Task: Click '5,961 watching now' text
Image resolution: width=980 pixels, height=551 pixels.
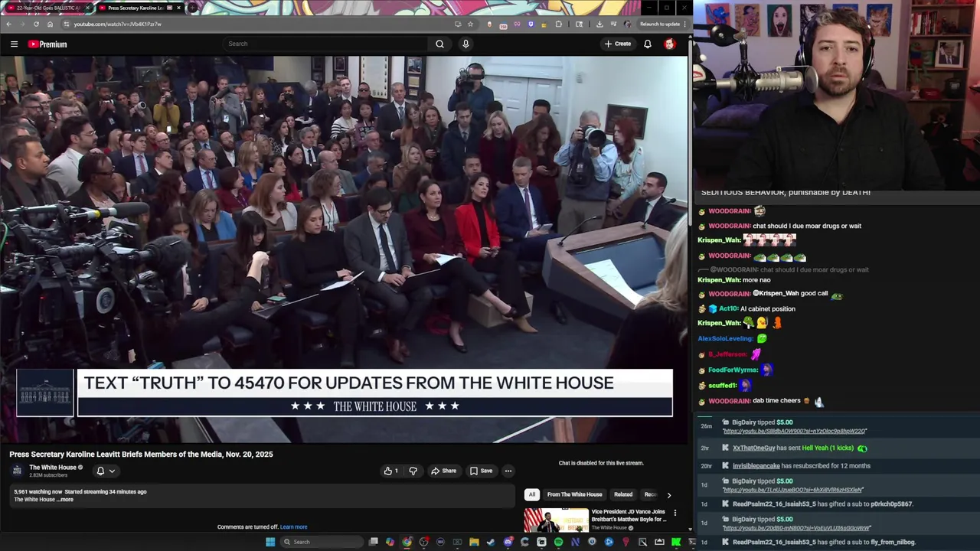Action: point(38,492)
